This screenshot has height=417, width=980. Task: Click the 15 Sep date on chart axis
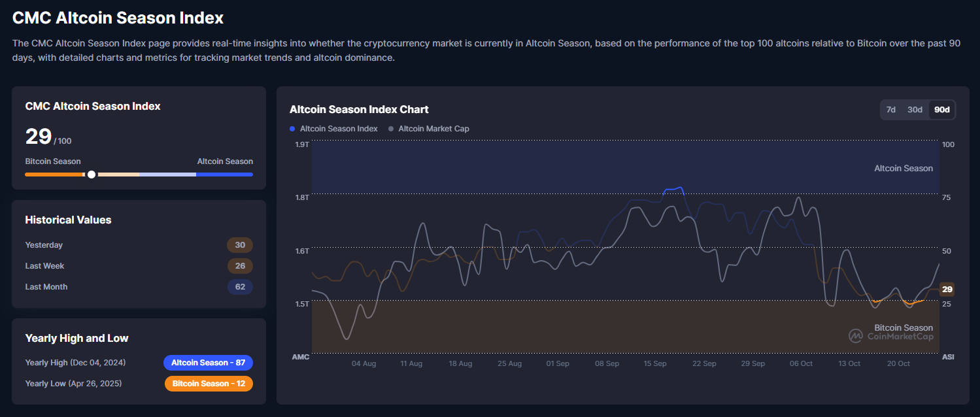pyautogui.click(x=655, y=363)
